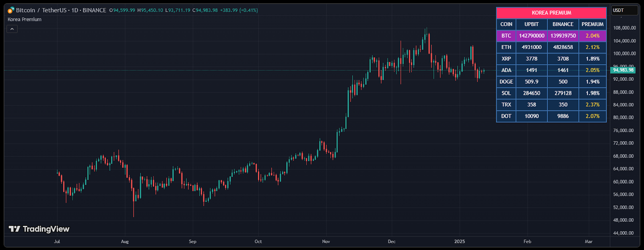Click the Sep label on time axis
The height and width of the screenshot is (250, 644).
pos(193,242)
